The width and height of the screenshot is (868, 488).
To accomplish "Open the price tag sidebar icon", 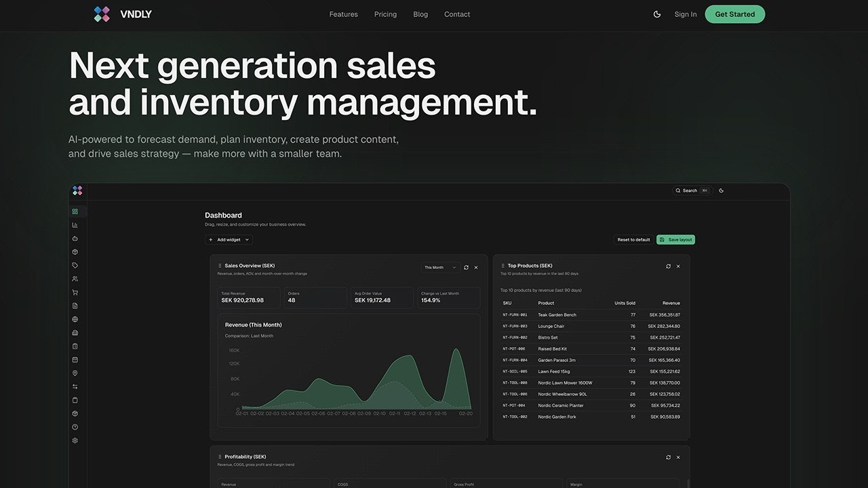I will [x=75, y=265].
